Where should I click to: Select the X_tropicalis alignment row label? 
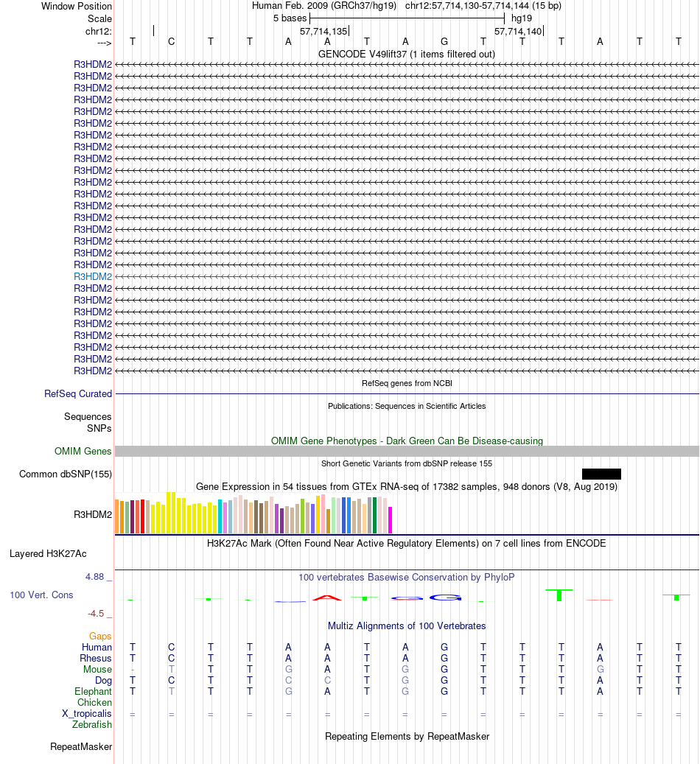point(87,713)
